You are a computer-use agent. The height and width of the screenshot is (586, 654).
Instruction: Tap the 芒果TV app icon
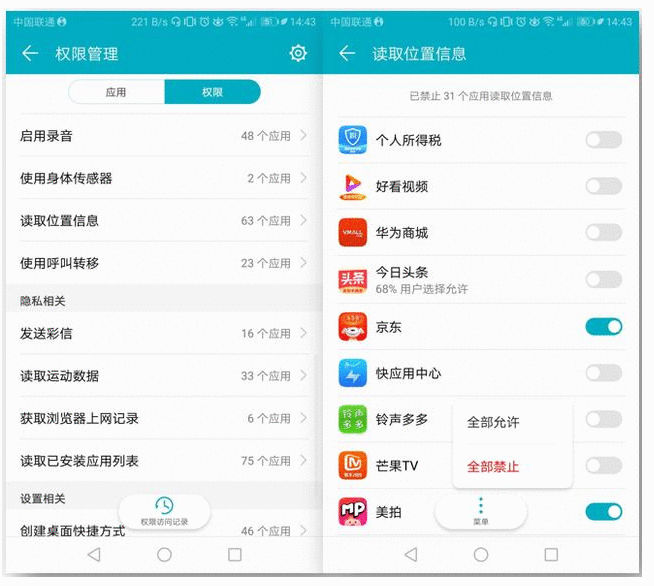click(x=352, y=465)
